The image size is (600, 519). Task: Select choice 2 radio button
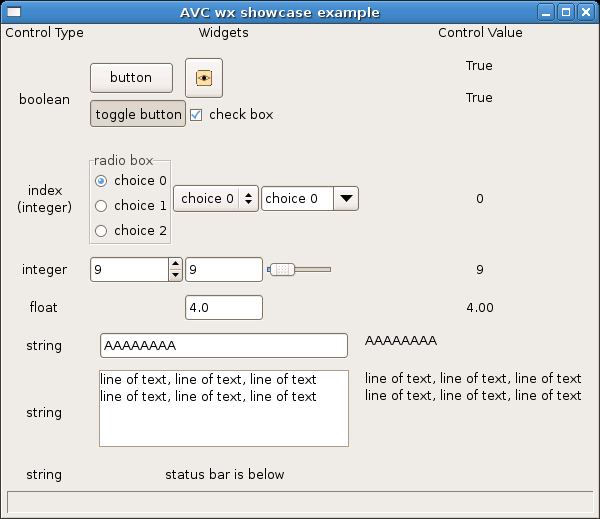101,231
